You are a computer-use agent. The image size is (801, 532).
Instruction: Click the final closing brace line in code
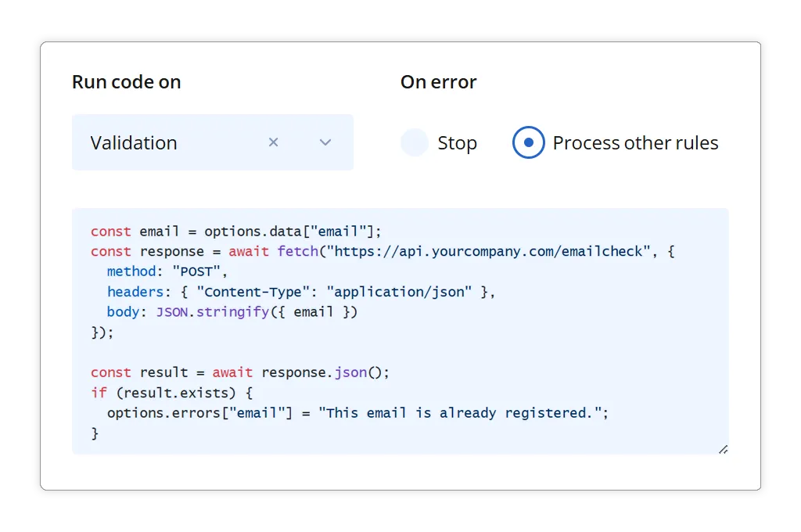[x=95, y=433]
